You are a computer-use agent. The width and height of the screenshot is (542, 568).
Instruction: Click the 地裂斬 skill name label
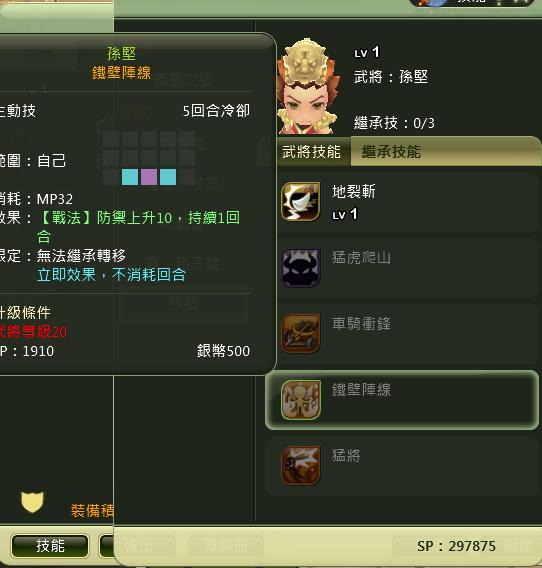[x=354, y=191]
